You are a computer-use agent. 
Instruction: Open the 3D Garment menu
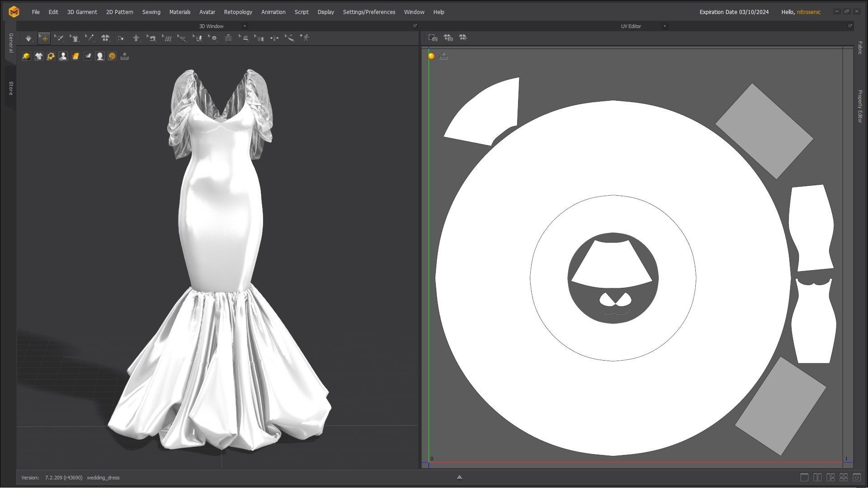pyautogui.click(x=82, y=12)
